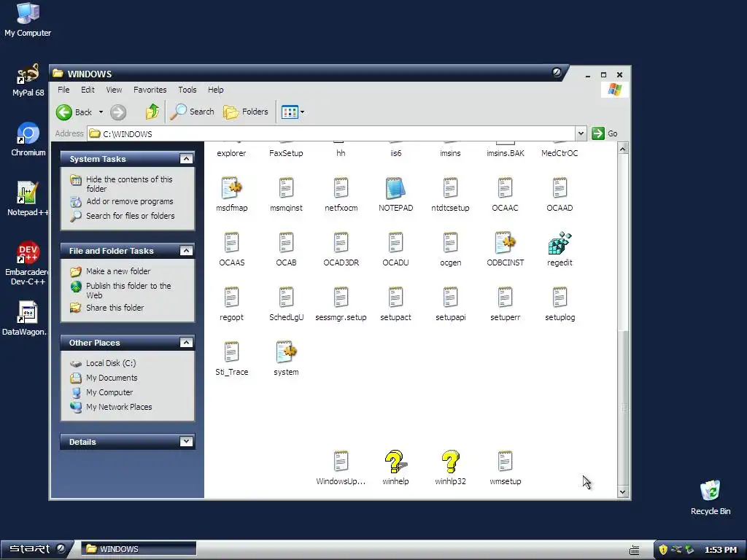Select the Notepad++ desktop shortcut
This screenshot has width=747, height=560.
[x=27, y=198]
